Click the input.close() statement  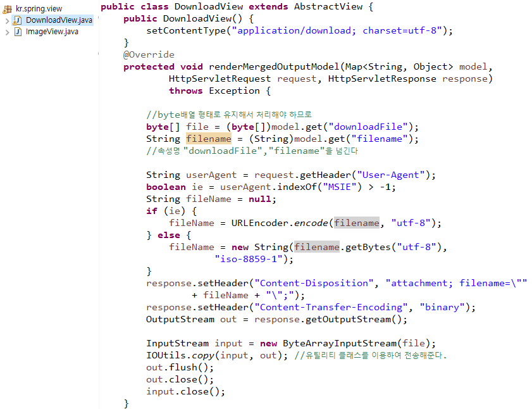pos(185,392)
